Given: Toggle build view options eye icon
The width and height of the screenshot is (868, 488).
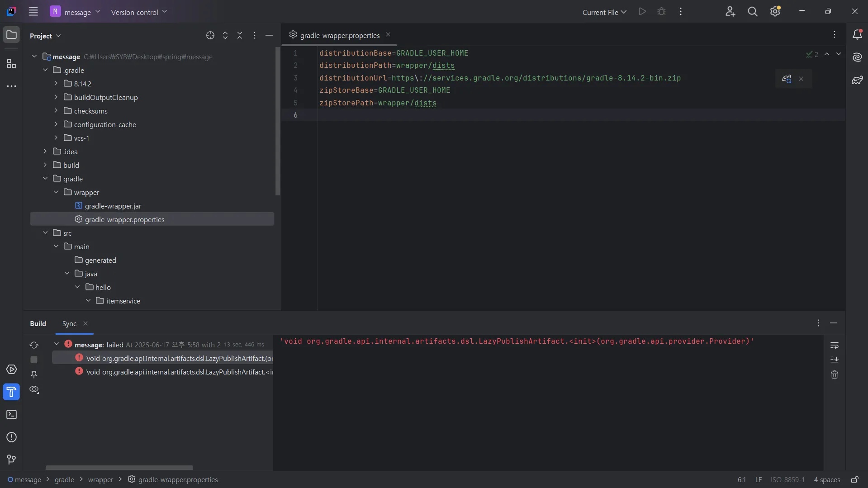Looking at the screenshot, I should pos(34,389).
